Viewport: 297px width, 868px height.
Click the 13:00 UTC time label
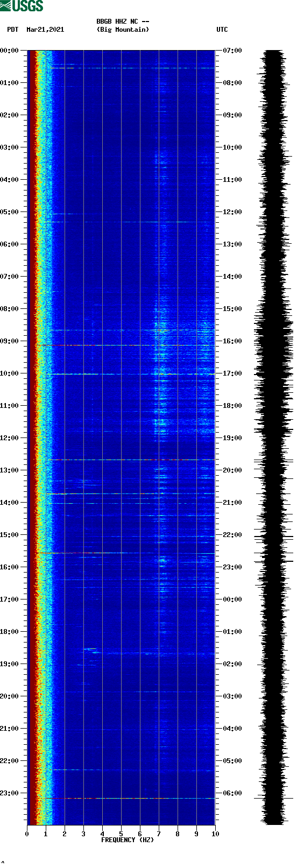click(232, 244)
